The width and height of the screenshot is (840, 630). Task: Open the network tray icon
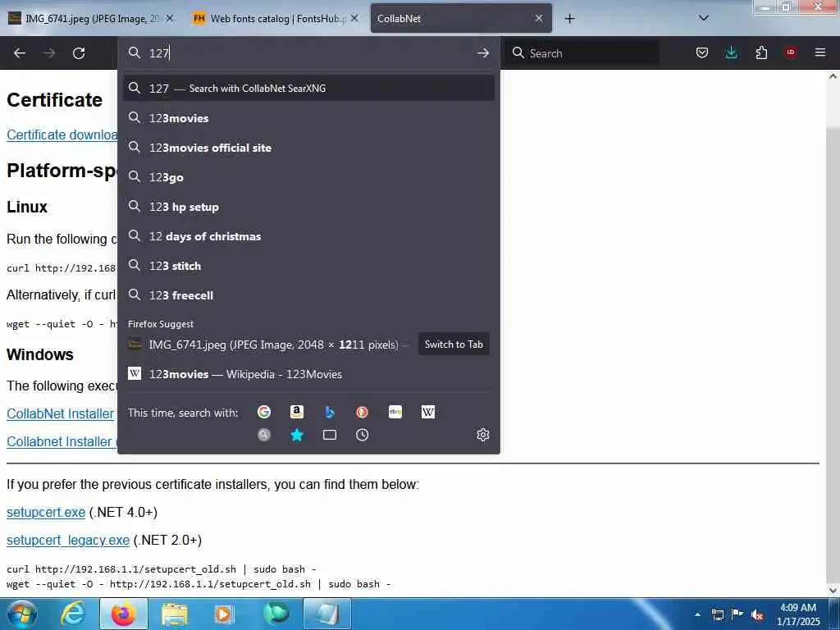click(717, 614)
